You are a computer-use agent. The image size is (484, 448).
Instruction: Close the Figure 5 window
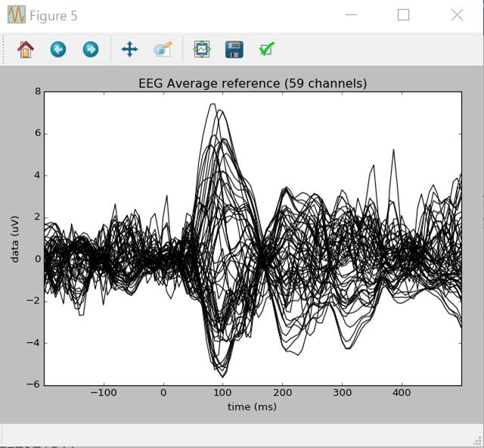tap(456, 15)
